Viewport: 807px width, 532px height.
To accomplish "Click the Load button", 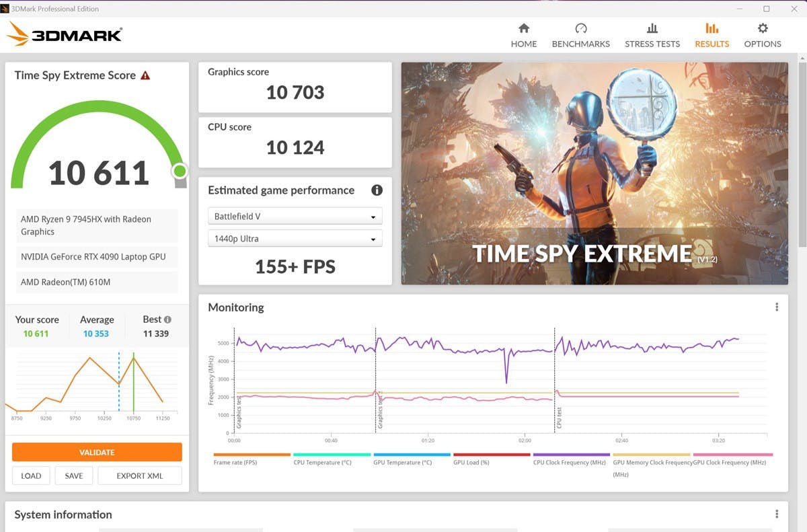I will click(31, 476).
